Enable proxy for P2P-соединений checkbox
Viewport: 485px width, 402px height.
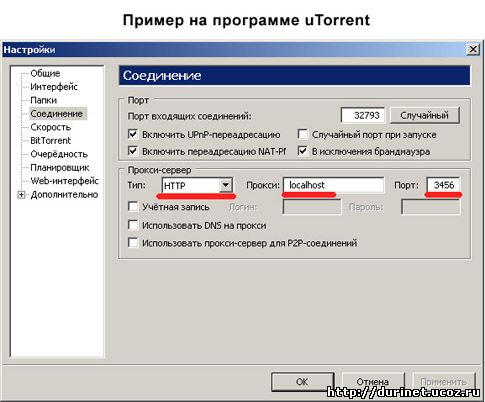(x=133, y=243)
